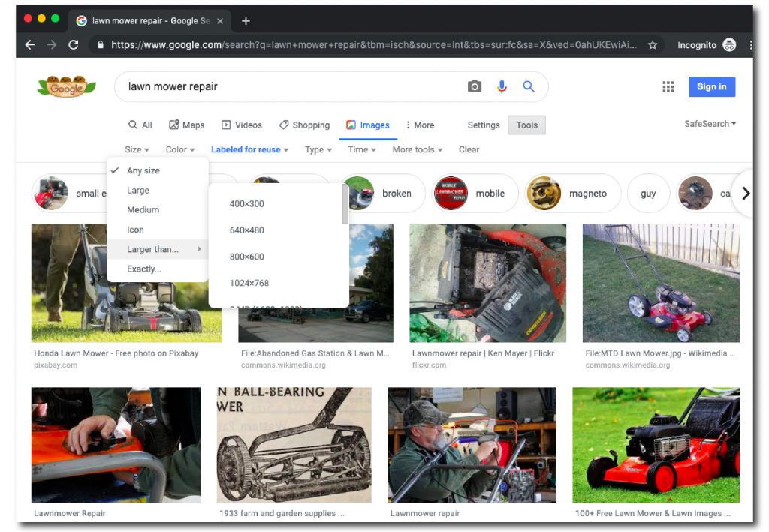The height and width of the screenshot is (532, 769).
Task: Open the Settings link
Action: click(x=484, y=125)
